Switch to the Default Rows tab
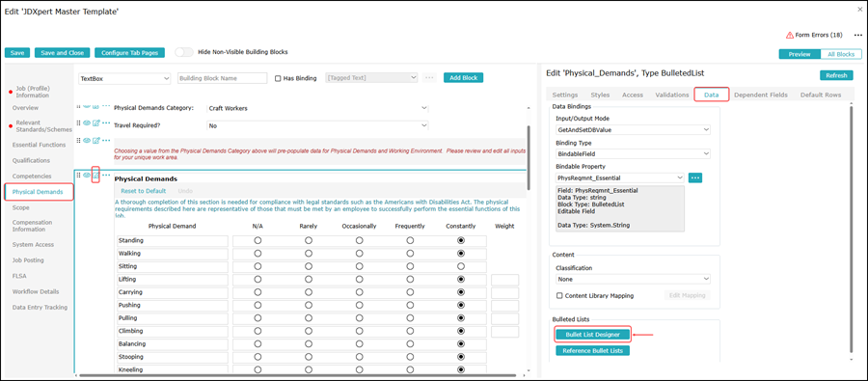 pyautogui.click(x=821, y=95)
